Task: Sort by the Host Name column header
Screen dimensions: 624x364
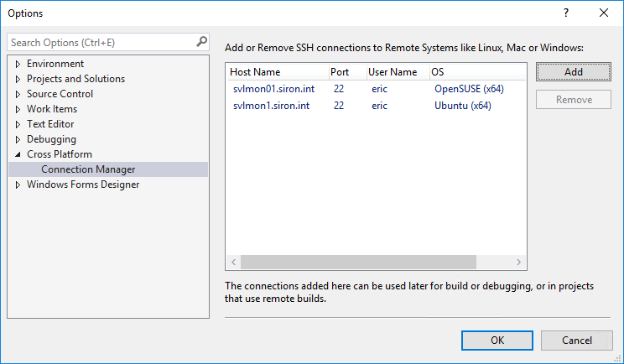Action: [x=276, y=72]
